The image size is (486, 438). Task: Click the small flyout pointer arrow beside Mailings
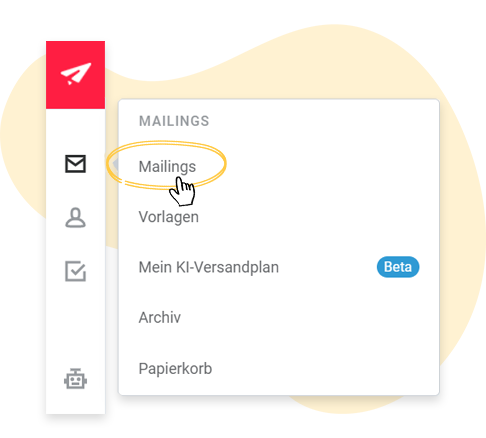[x=116, y=164]
